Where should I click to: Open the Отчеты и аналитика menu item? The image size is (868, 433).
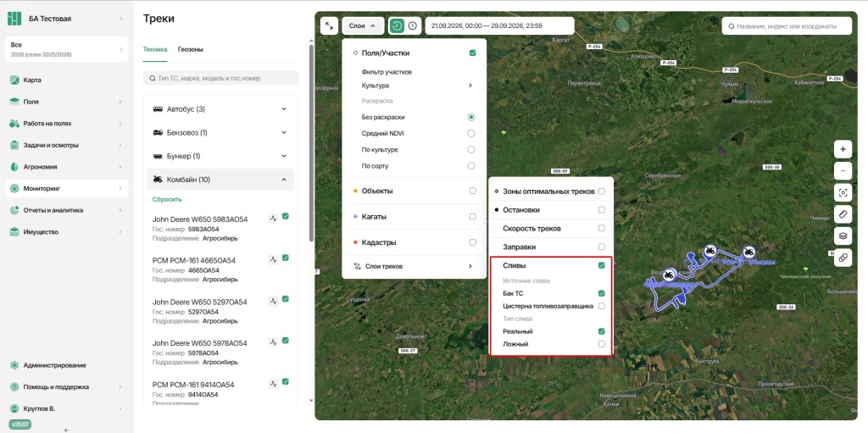coord(66,210)
